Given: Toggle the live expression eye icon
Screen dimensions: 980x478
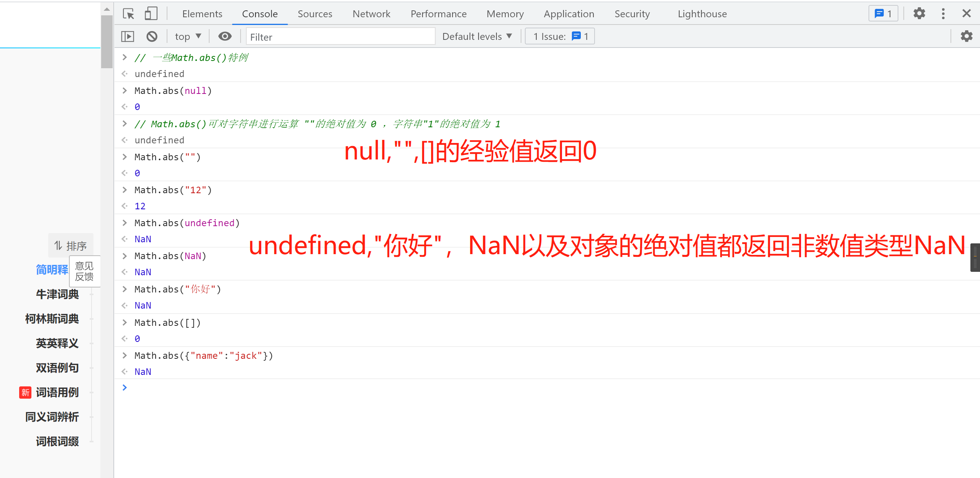Looking at the screenshot, I should tap(225, 36).
